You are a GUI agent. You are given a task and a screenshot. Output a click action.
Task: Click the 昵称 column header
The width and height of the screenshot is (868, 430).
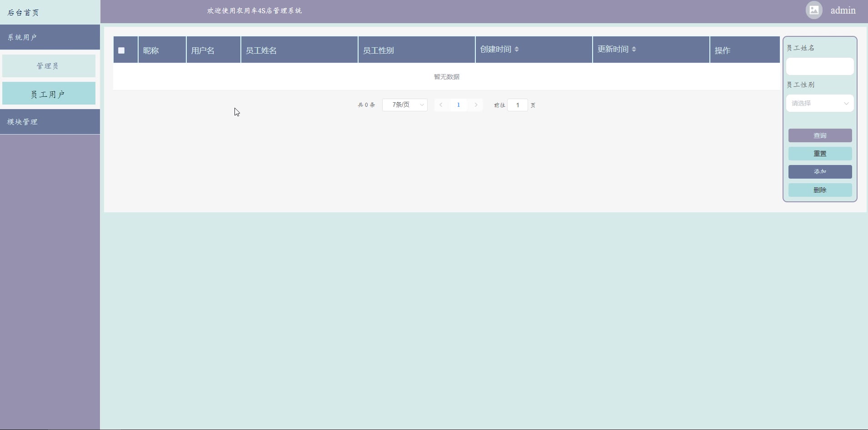pos(162,50)
